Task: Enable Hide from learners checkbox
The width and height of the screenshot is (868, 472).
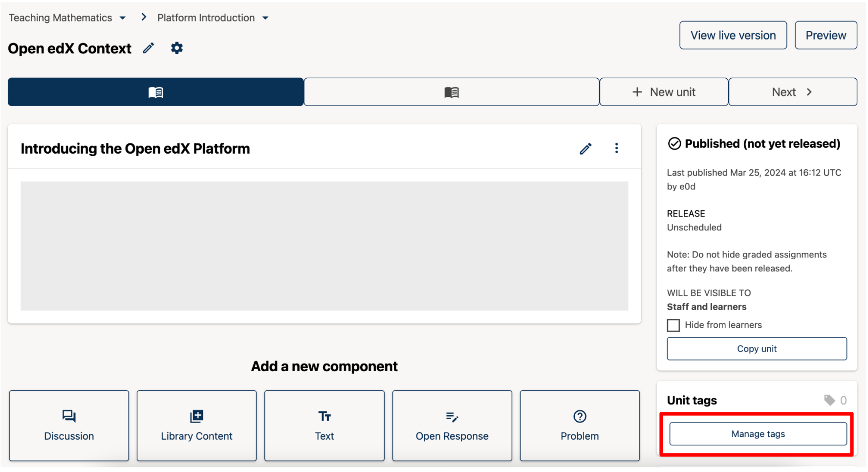Action: click(673, 325)
